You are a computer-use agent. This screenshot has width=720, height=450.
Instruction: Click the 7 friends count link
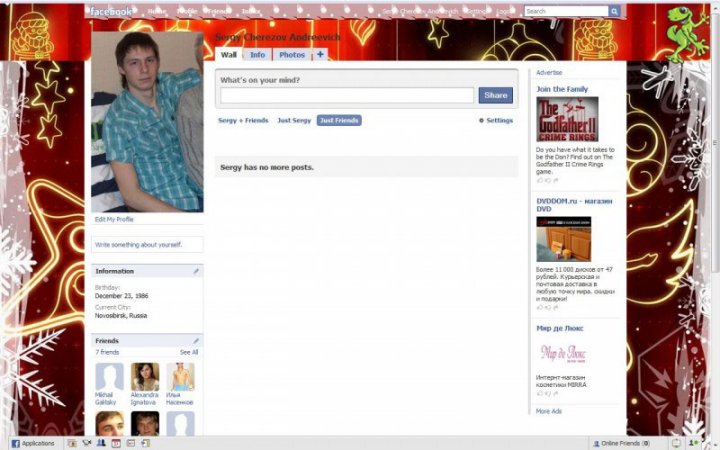[107, 352]
